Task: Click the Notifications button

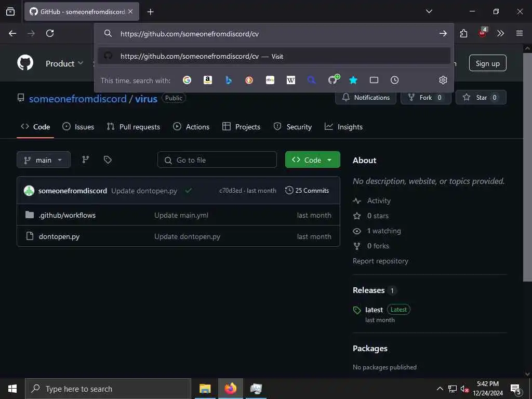Action: (365, 97)
